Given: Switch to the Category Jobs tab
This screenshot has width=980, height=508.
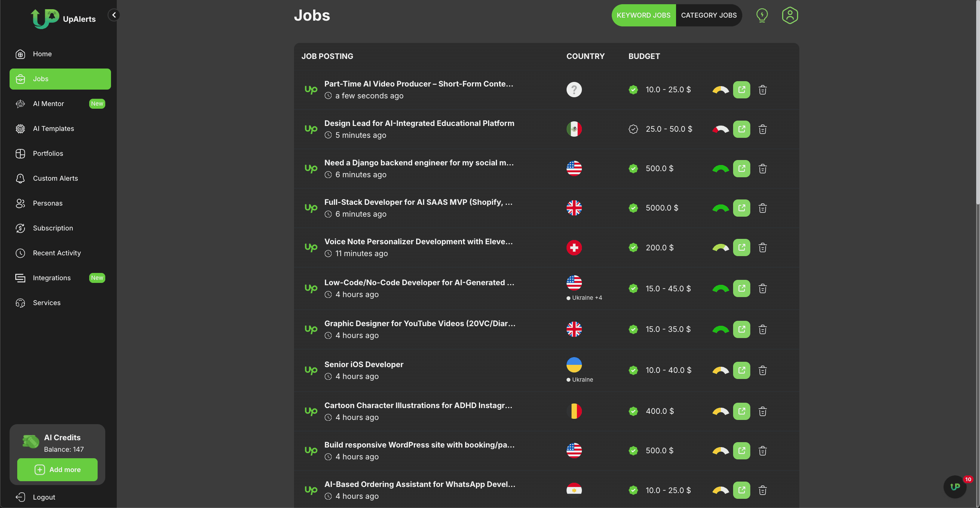Looking at the screenshot, I should (x=709, y=15).
